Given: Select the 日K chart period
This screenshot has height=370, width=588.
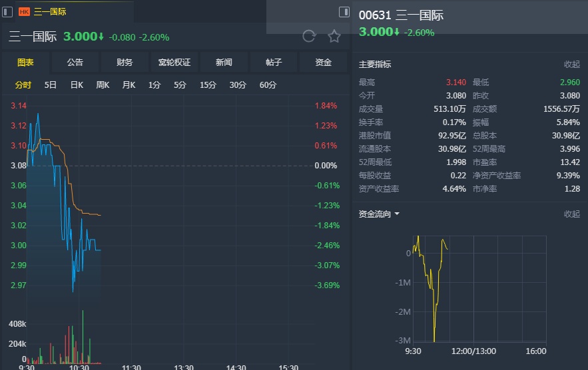Looking at the screenshot, I should 77,85.
